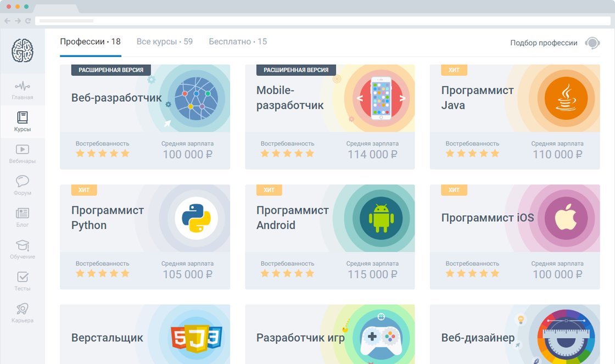Go to the Форум via its sidebar icon

22,184
